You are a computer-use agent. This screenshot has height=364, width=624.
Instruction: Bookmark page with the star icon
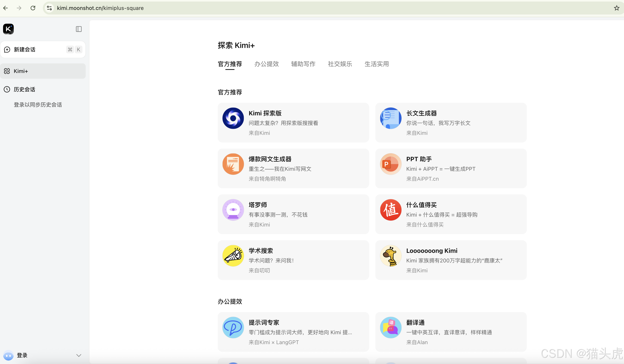617,8
